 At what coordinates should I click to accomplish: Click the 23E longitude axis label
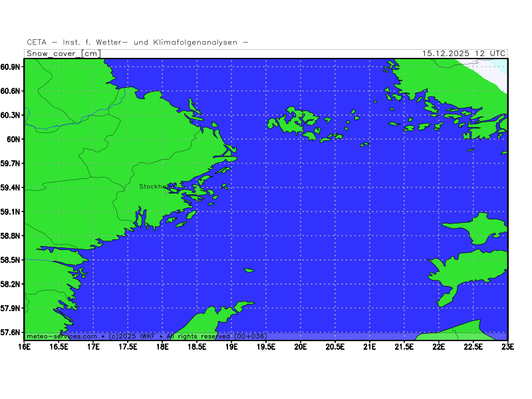[x=507, y=346]
